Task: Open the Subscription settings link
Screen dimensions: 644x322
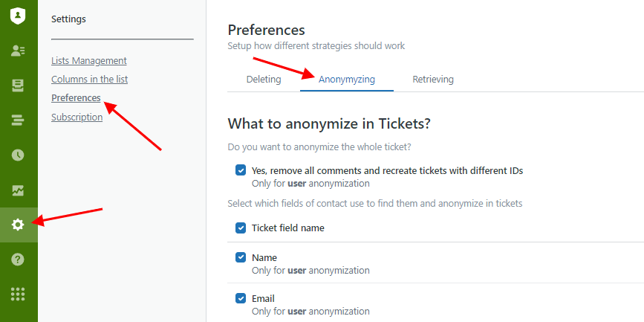Action: 77,117
